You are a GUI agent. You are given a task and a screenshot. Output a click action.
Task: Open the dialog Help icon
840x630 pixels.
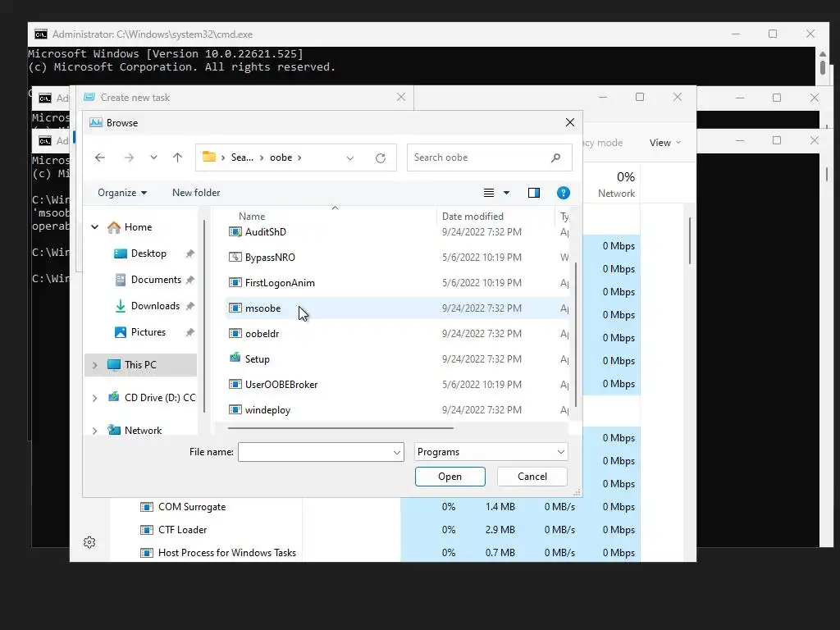click(x=563, y=193)
